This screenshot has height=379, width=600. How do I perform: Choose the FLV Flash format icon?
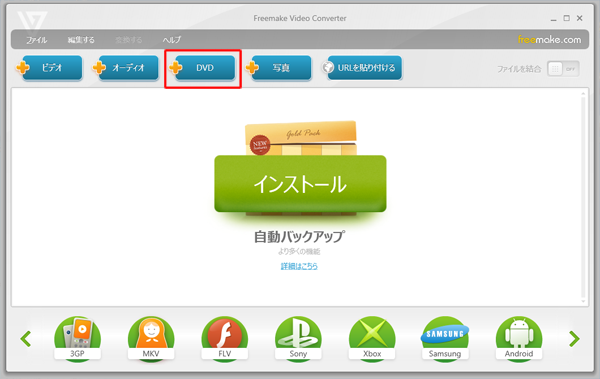point(225,338)
